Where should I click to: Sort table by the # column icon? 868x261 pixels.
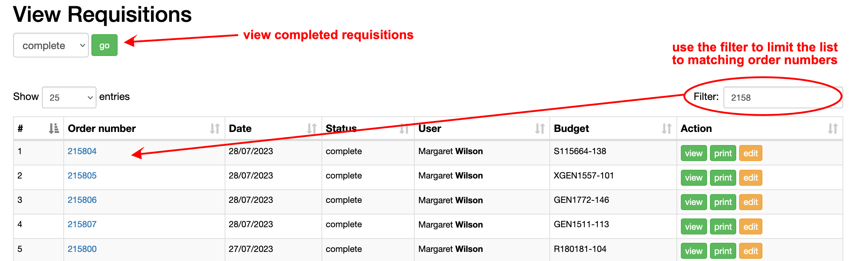pyautogui.click(x=54, y=128)
